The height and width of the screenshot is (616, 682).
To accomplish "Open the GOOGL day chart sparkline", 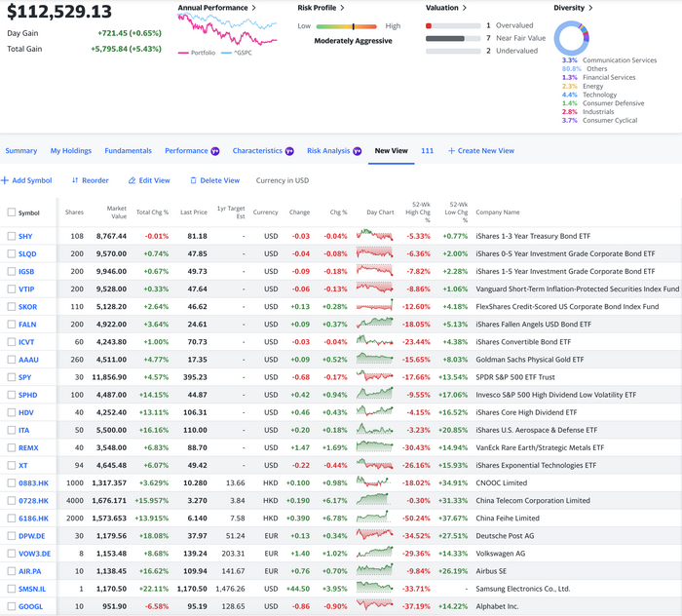I will 374,605.
